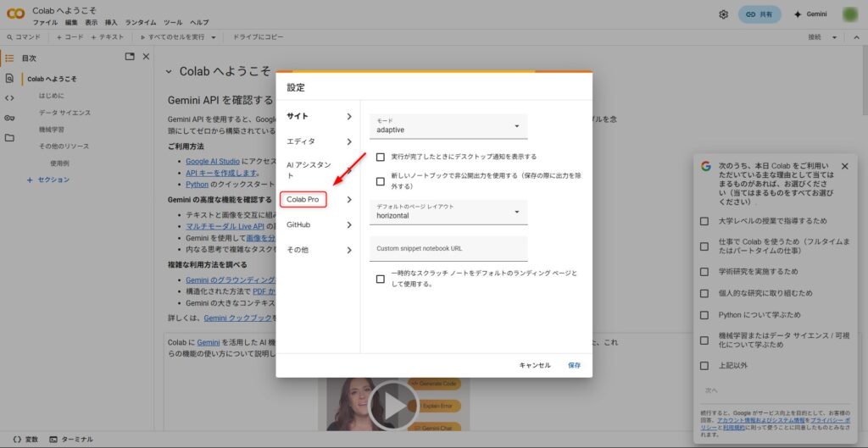Select the サイト settings tab

point(319,116)
